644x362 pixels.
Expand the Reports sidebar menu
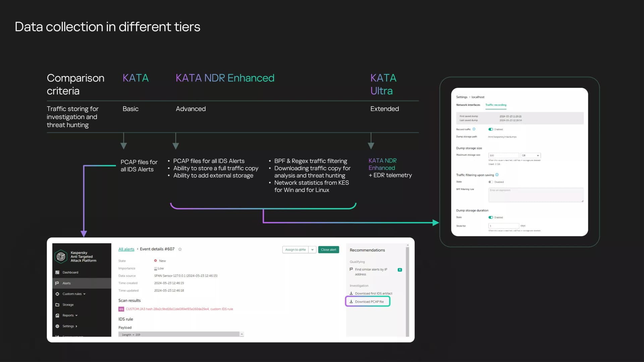tap(70, 315)
